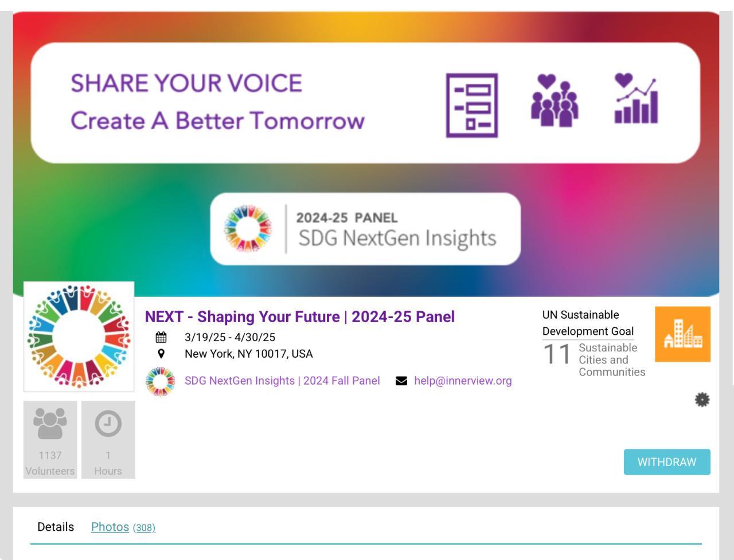Click the location pin icon
Image resolution: width=734 pixels, height=560 pixels.
(161, 354)
